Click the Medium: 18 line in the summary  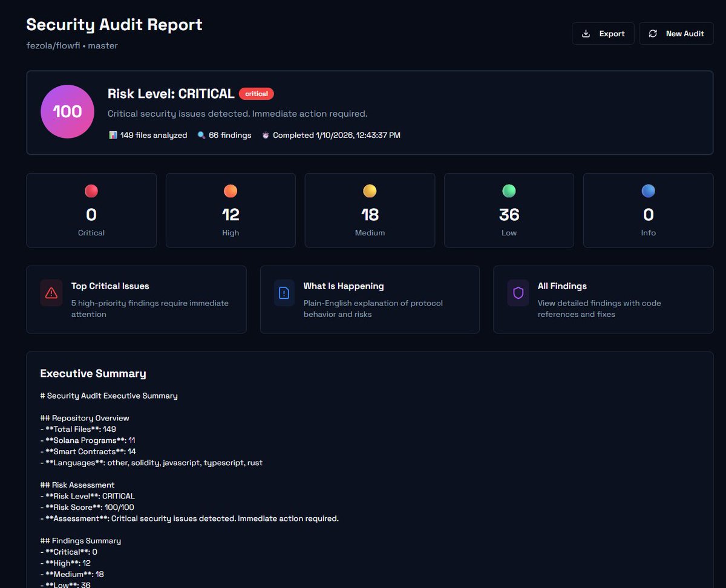pyautogui.click(x=72, y=574)
